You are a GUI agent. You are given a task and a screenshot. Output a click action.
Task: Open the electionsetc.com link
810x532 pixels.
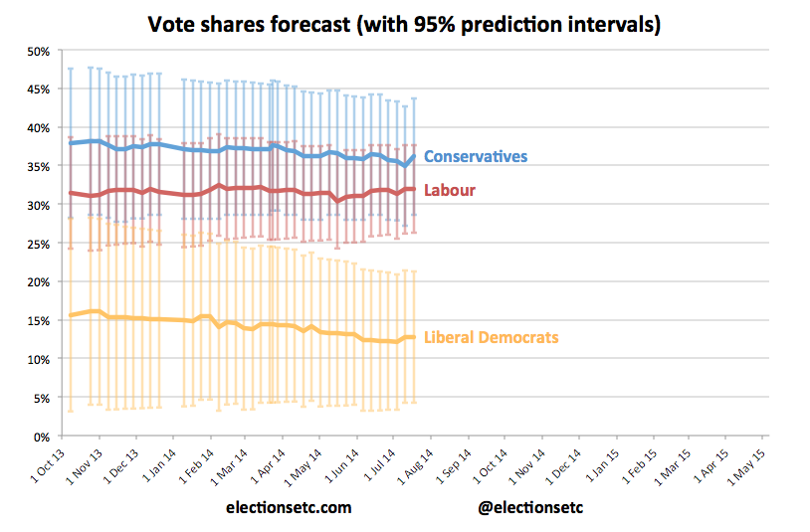point(290,507)
